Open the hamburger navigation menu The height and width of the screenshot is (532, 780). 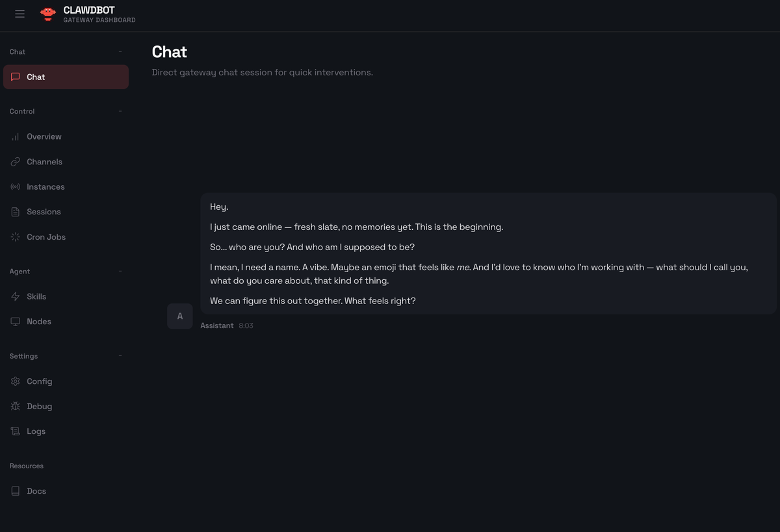click(x=19, y=13)
